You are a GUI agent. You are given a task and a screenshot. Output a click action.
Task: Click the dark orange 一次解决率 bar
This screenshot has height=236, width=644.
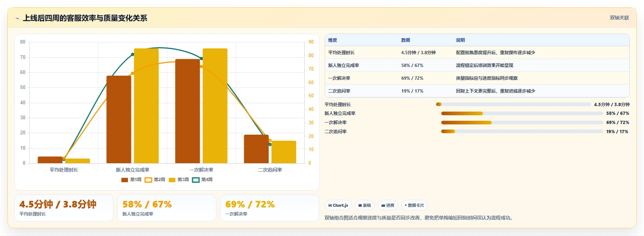pyautogui.click(x=187, y=111)
